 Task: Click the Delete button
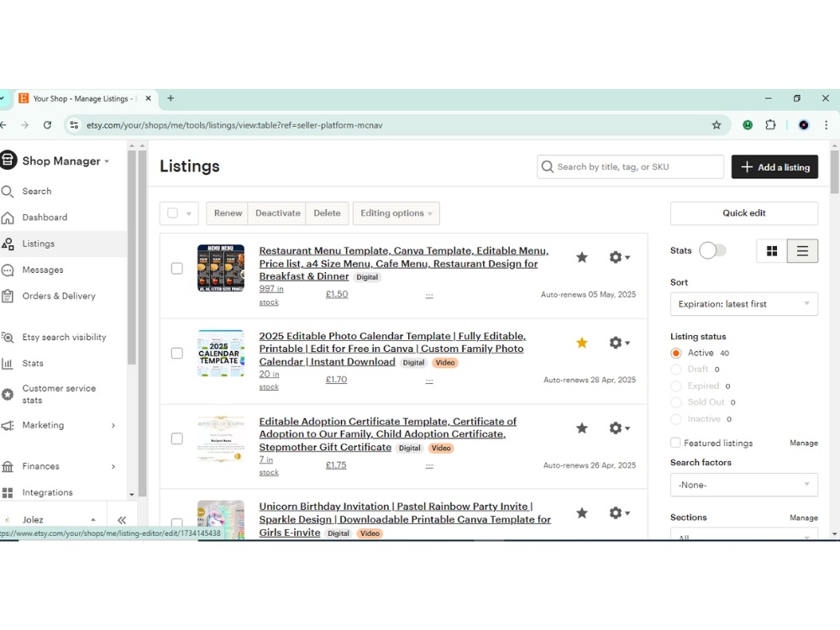coord(327,213)
